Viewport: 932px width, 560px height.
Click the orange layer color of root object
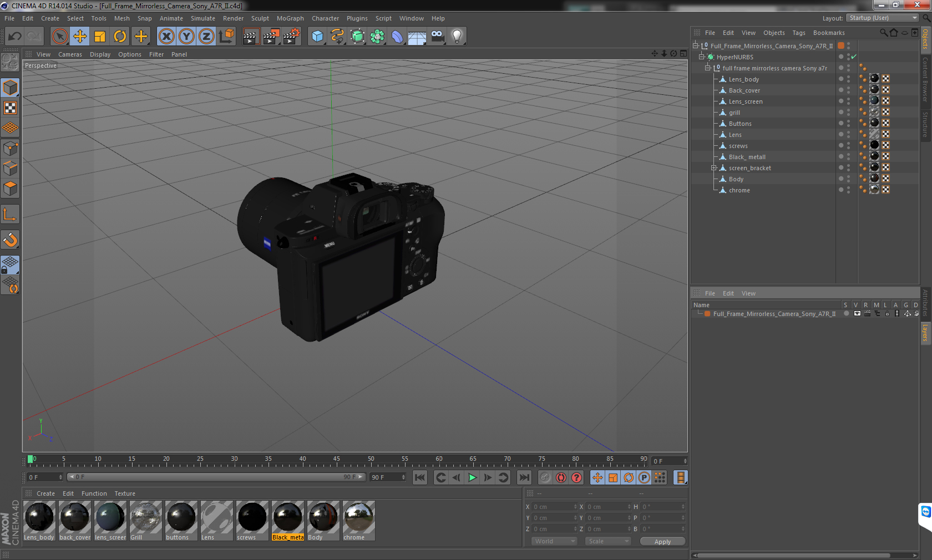pyautogui.click(x=841, y=45)
